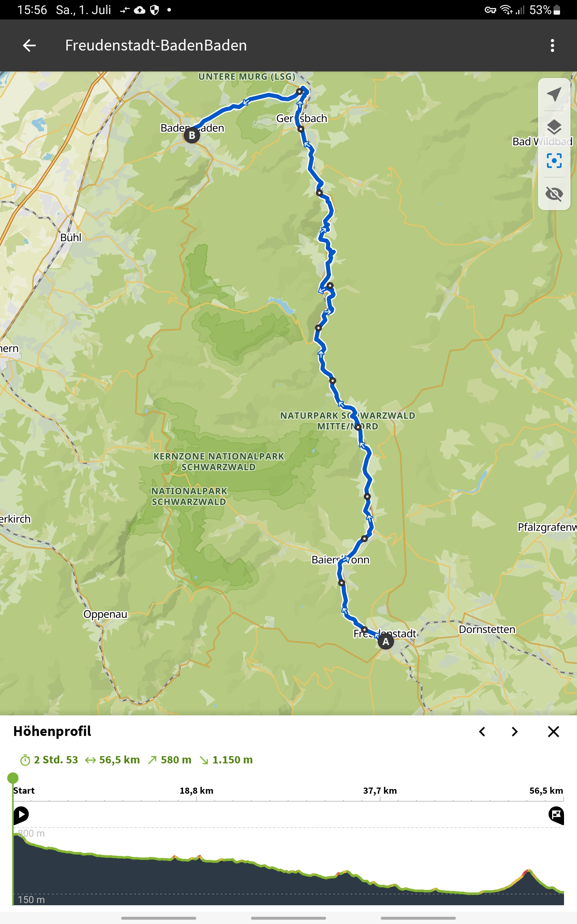Tap the navigation location arrow icon

click(554, 94)
